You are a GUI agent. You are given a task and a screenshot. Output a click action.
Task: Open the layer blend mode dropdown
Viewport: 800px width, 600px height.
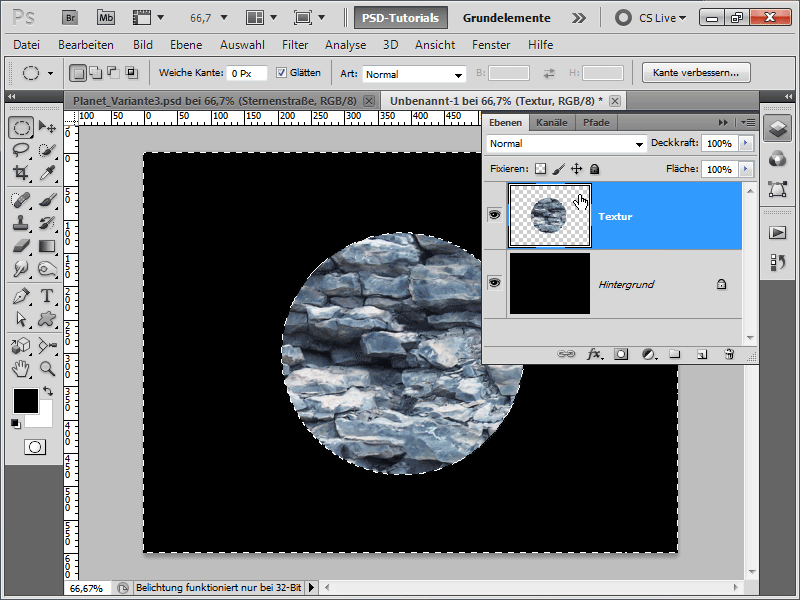pyautogui.click(x=566, y=144)
